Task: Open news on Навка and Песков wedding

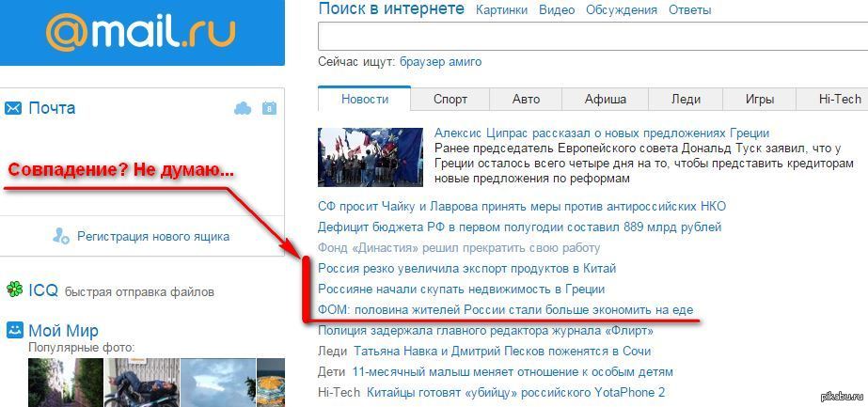Action: tap(502, 352)
